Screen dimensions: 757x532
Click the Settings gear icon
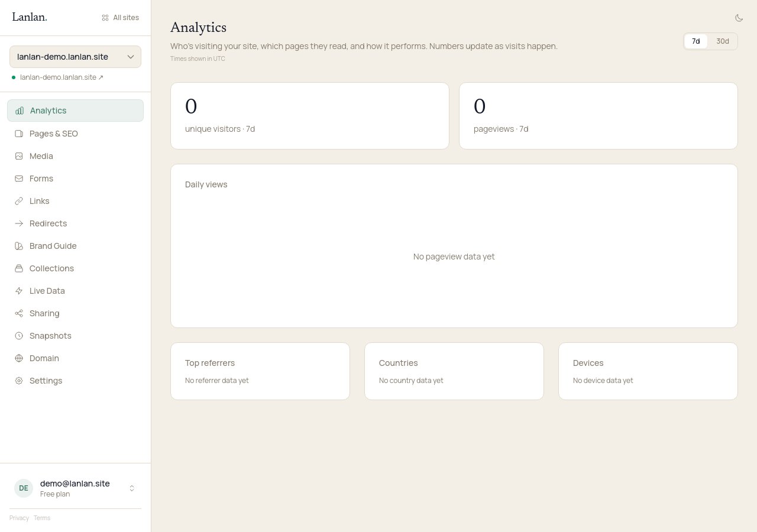coord(19,381)
